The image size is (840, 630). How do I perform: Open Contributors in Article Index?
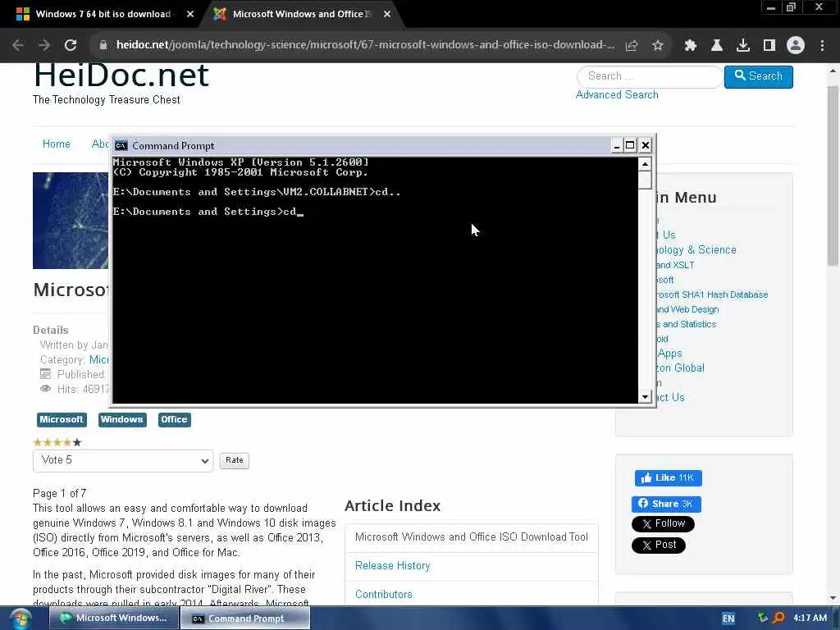click(x=384, y=595)
